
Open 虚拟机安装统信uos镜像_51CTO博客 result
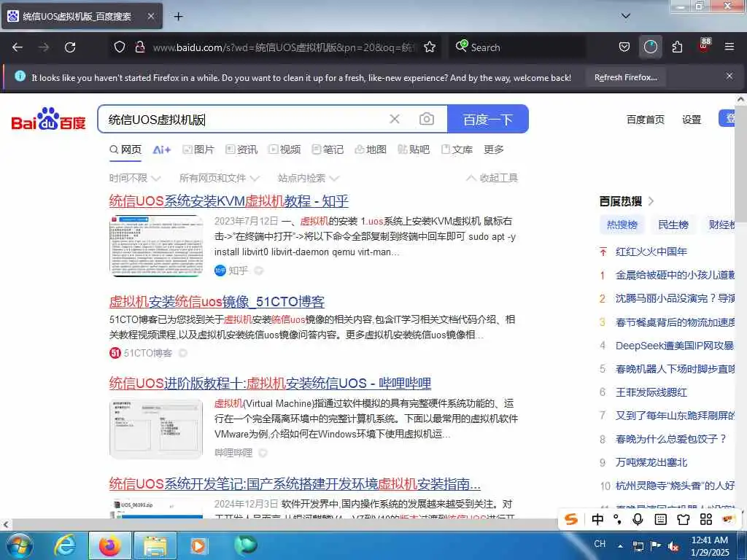pyautogui.click(x=217, y=301)
